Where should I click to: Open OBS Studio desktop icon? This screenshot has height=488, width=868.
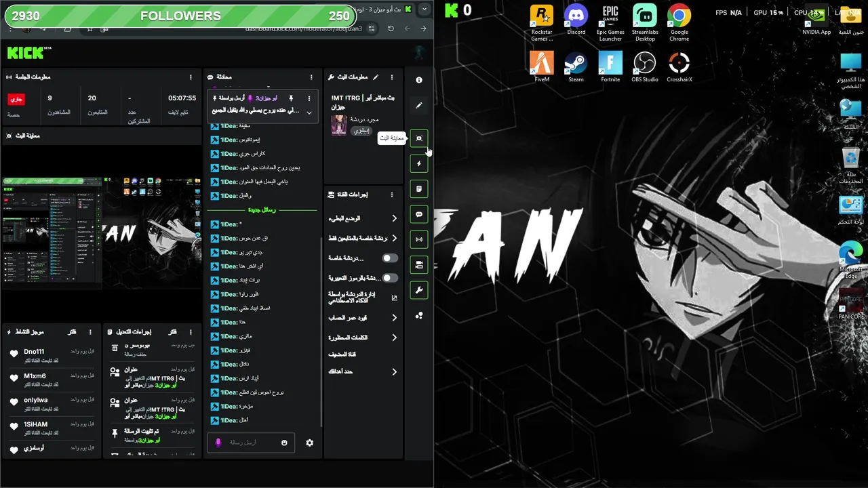coord(645,67)
